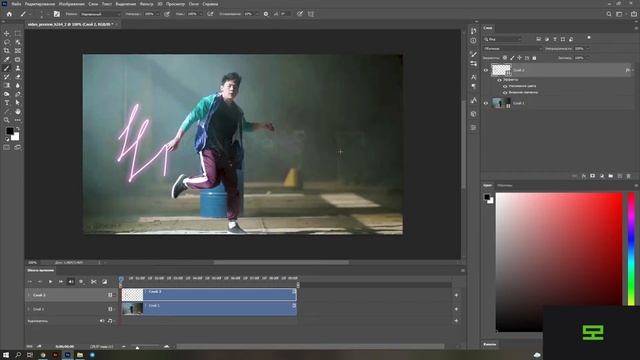
Task: Select the Zoom tool in the toolbox
Action: point(7,120)
